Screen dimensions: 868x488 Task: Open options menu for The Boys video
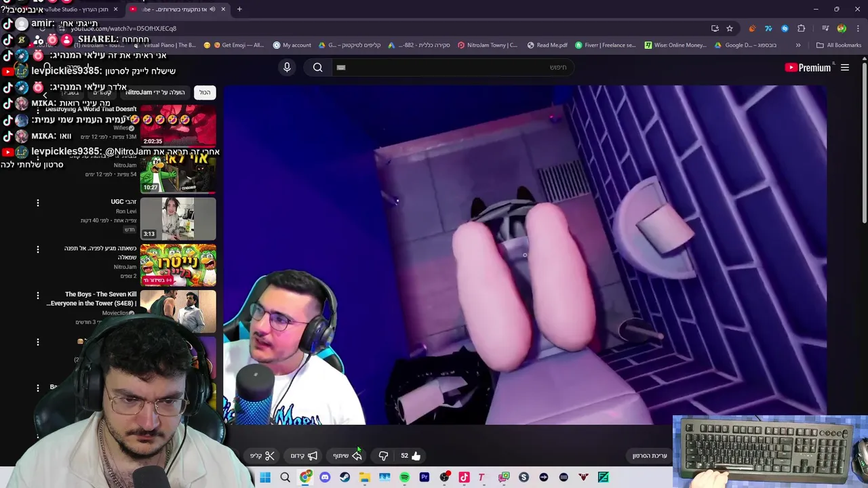[x=38, y=296]
